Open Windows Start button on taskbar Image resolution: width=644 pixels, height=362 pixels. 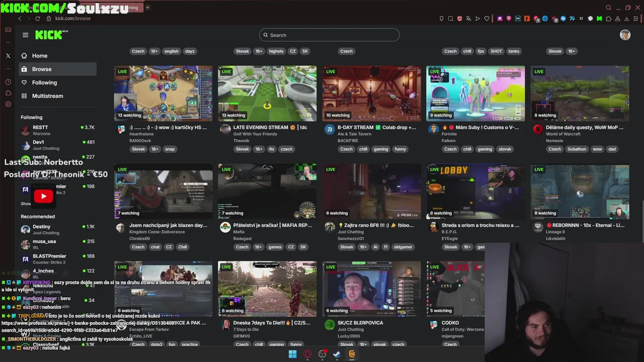(292, 354)
